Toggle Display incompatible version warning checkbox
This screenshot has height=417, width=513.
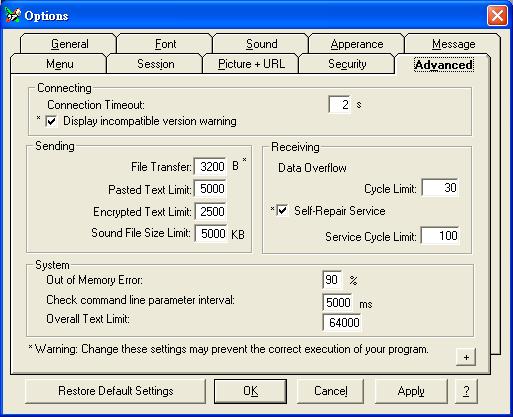51,121
